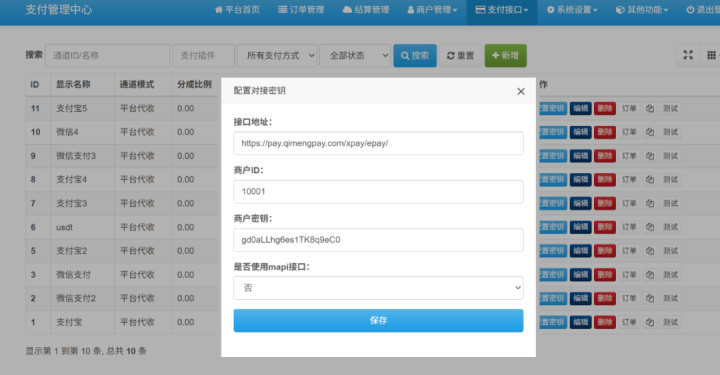Open 所有支付方式 payment method dropdown
The height and width of the screenshot is (375, 720).
[277, 56]
